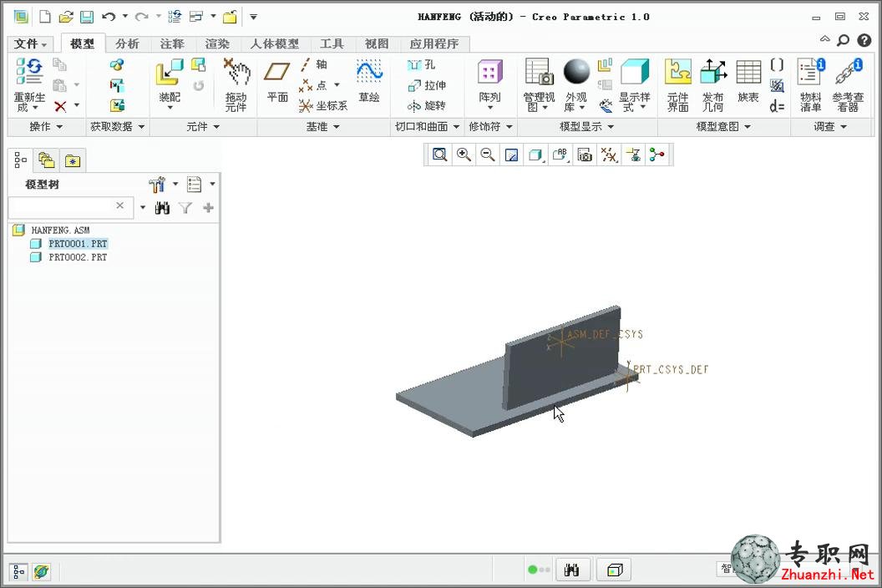Expand the 基准 group dropdown

pos(323,127)
